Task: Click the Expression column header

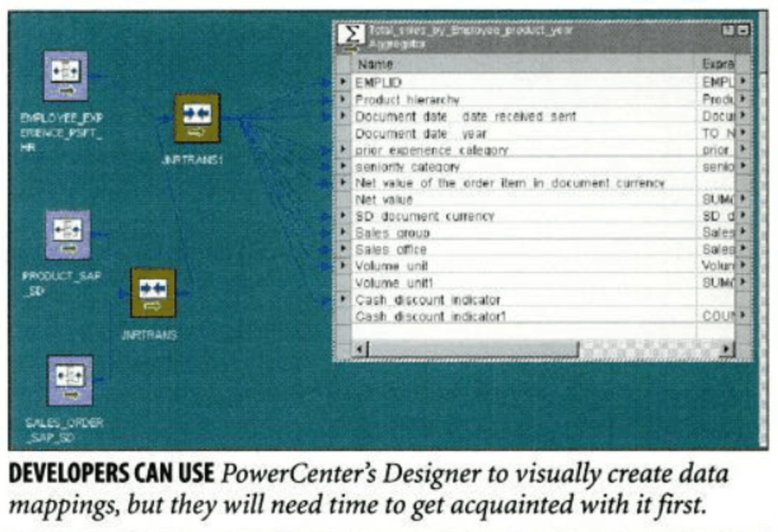Action: 717,64
